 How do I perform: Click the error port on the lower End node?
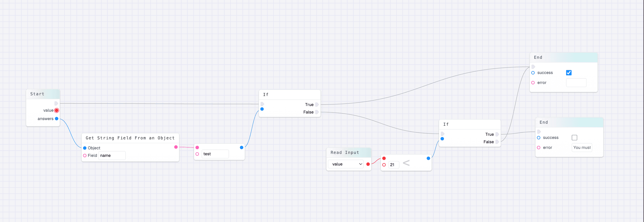coord(539,148)
